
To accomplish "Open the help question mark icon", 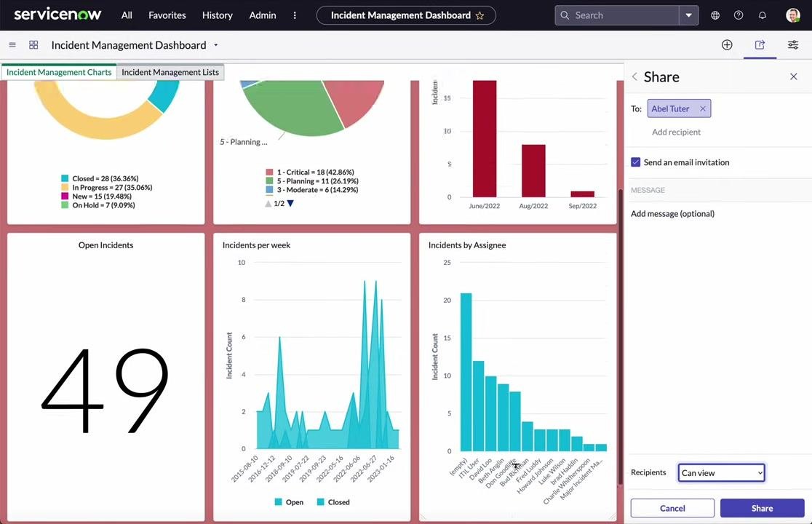I will click(x=739, y=15).
